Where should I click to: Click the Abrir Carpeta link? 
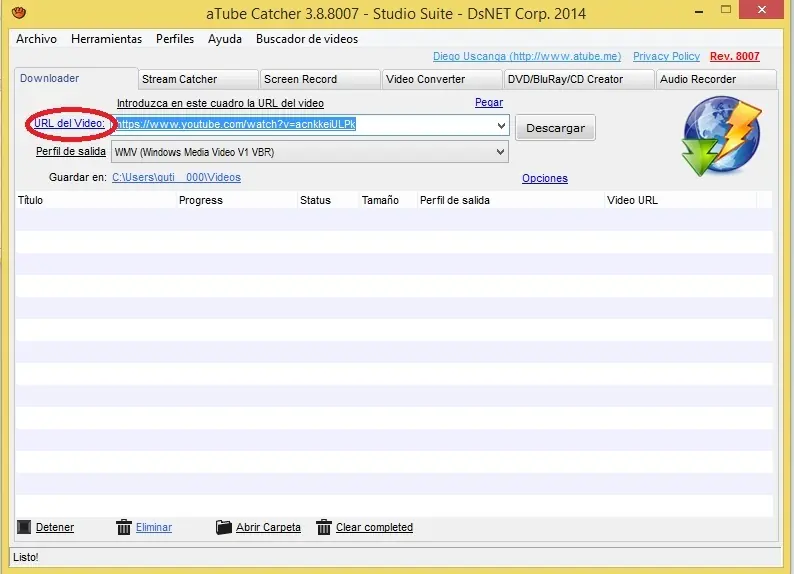(x=268, y=527)
